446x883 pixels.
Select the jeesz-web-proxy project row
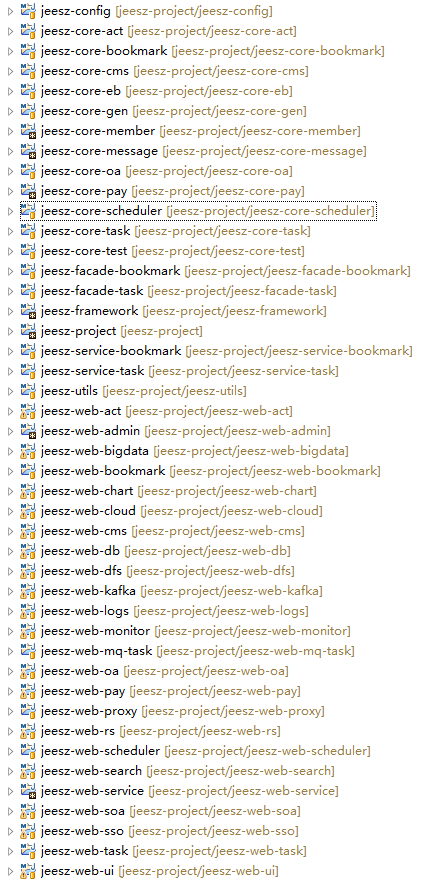pyautogui.click(x=172, y=711)
